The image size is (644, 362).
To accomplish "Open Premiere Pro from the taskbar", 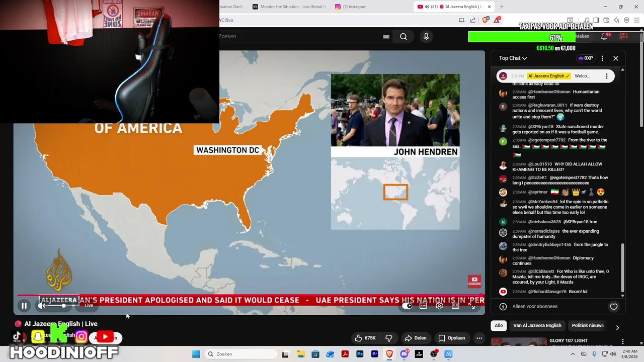I will tap(374, 354).
